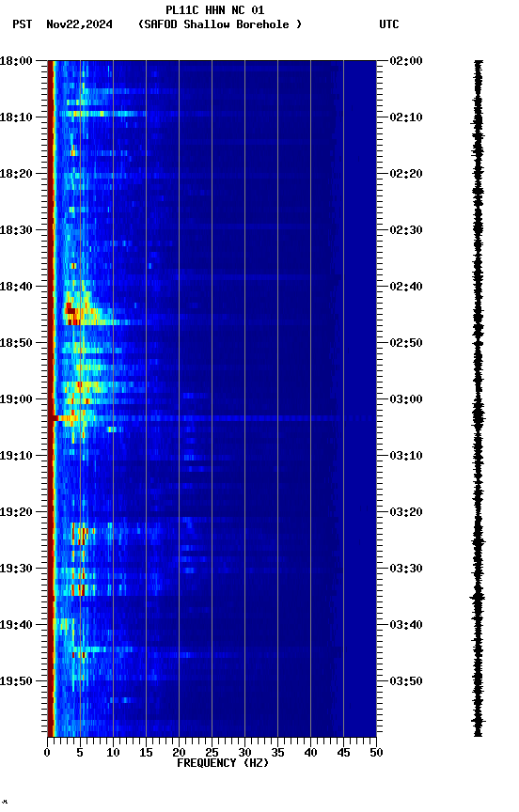Click the 0 Hz frequency tick label
The width and height of the screenshot is (519, 812).
[x=47, y=753]
